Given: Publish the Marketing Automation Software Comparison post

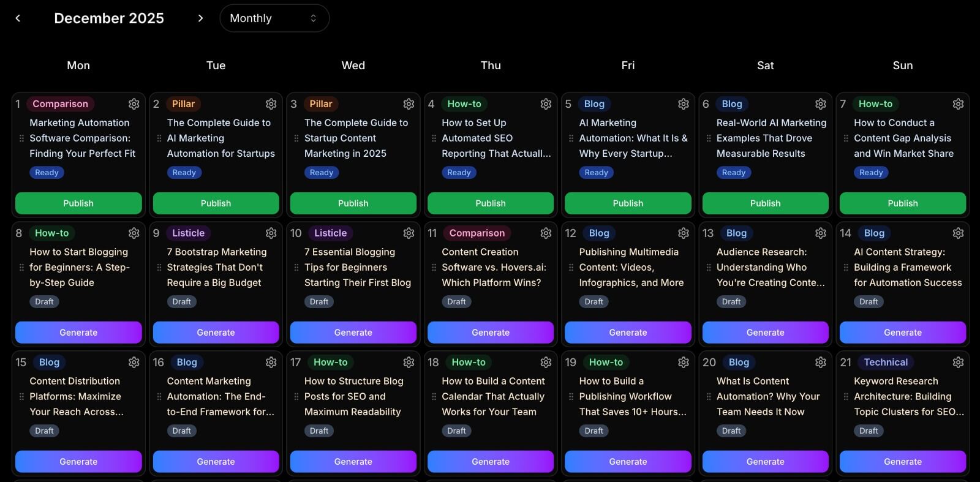Looking at the screenshot, I should (x=78, y=203).
